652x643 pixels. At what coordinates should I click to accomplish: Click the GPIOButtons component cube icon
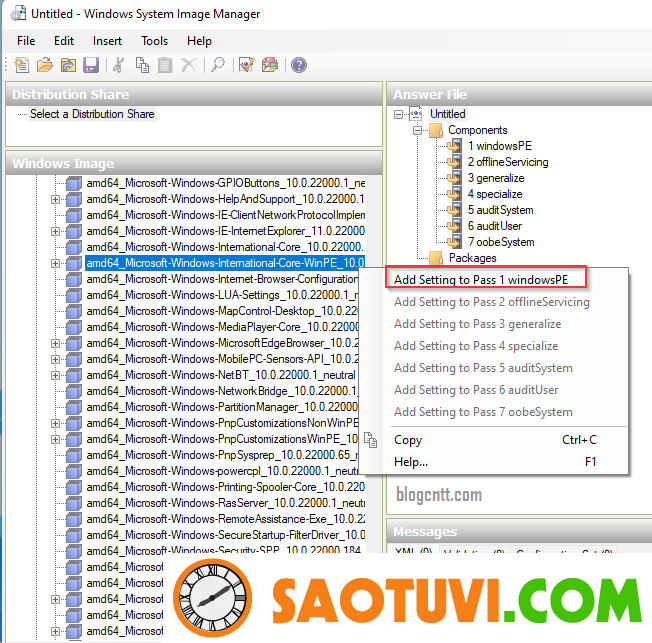coord(74,183)
